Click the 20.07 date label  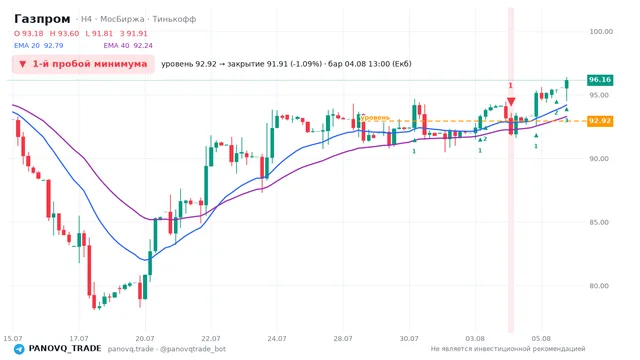pos(145,339)
